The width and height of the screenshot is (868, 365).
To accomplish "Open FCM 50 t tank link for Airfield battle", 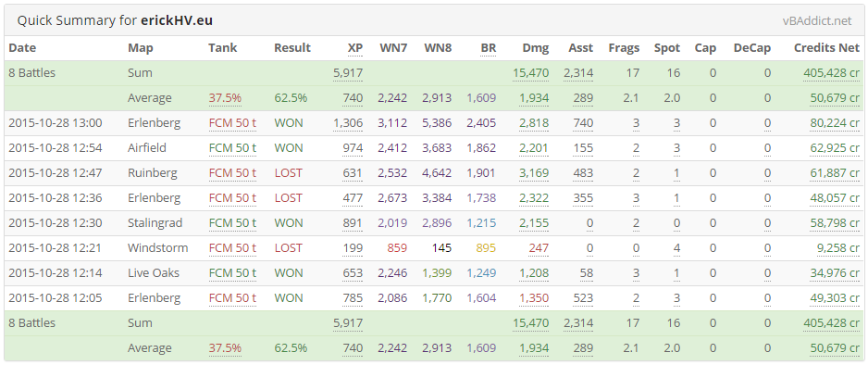I will pos(232,148).
